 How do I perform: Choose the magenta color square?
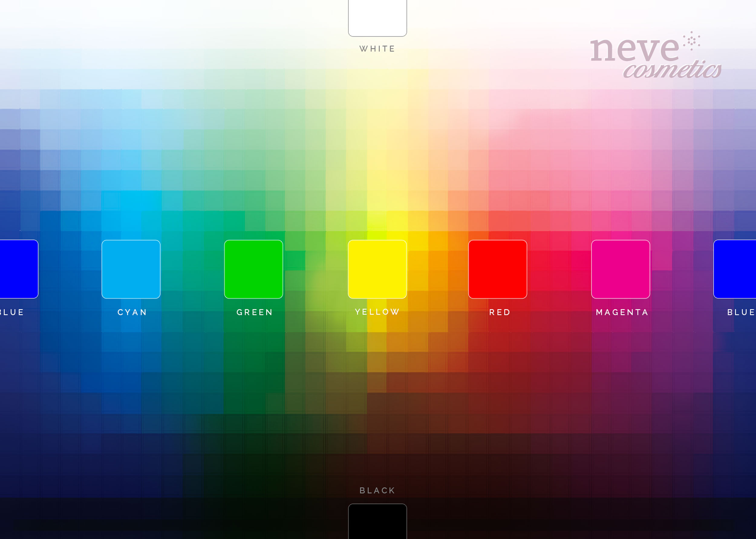click(620, 269)
